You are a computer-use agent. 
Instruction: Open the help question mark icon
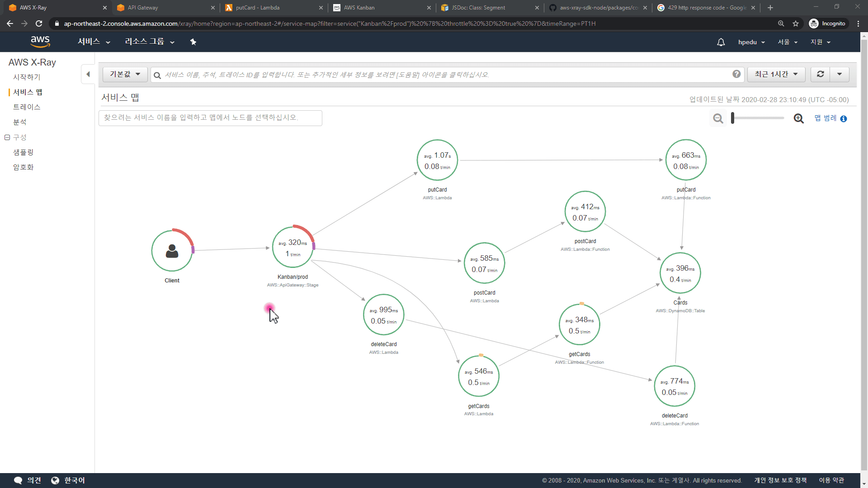pyautogui.click(x=736, y=74)
